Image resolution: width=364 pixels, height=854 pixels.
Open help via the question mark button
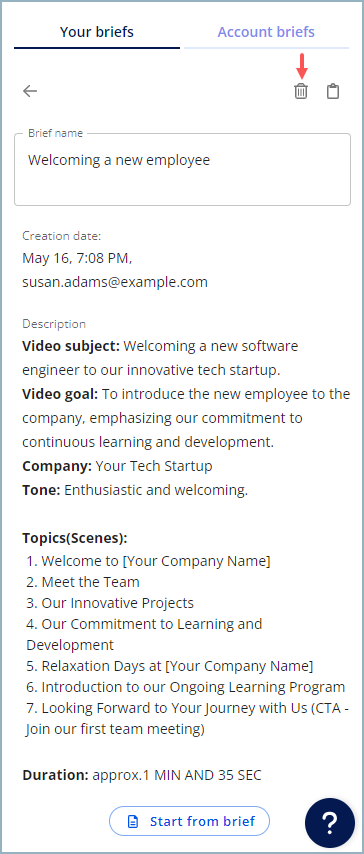[x=330, y=822]
